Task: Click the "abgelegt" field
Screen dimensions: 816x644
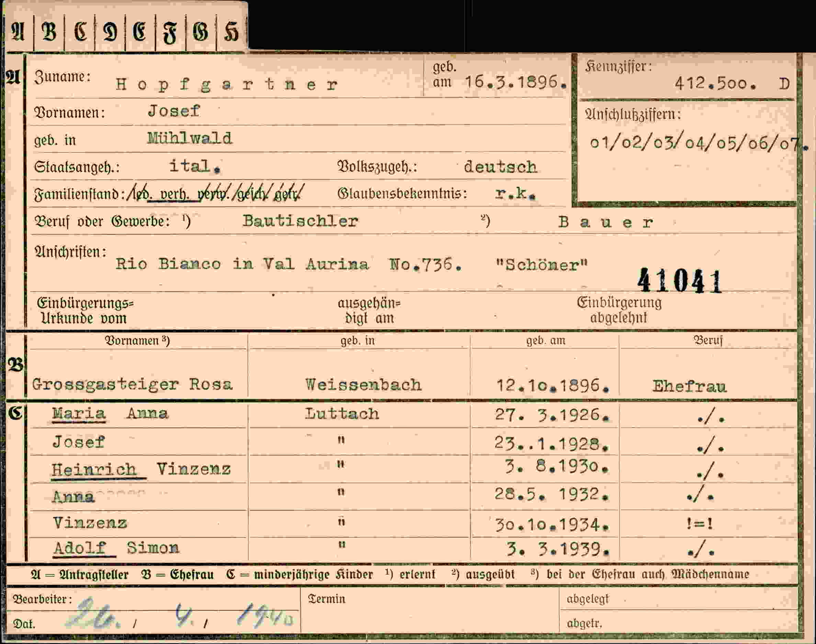Action: click(678, 599)
